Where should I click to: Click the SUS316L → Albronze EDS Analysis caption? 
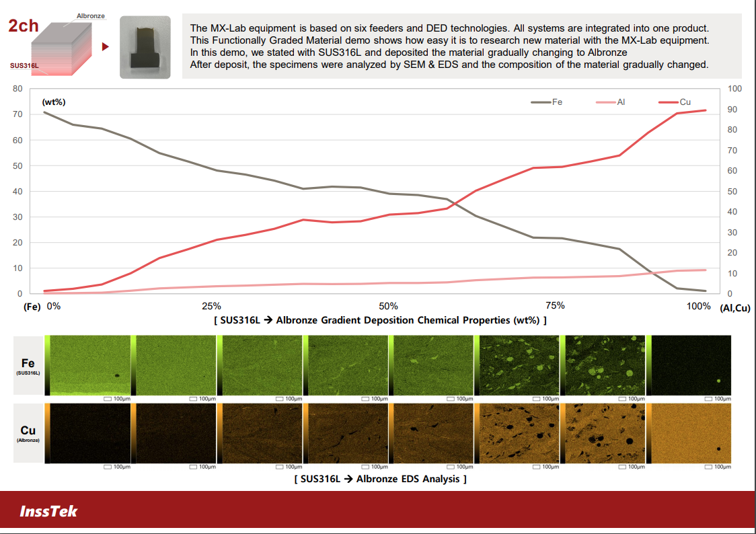(x=380, y=479)
